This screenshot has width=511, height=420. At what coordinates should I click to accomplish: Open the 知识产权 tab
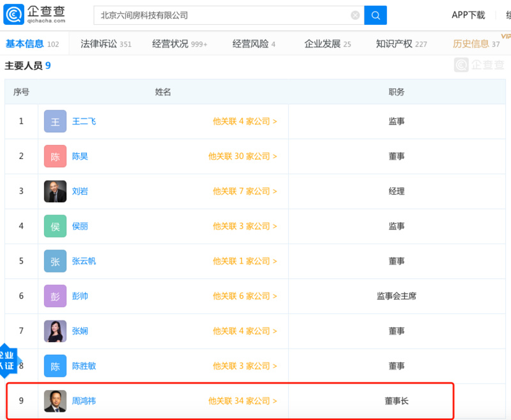[401, 44]
